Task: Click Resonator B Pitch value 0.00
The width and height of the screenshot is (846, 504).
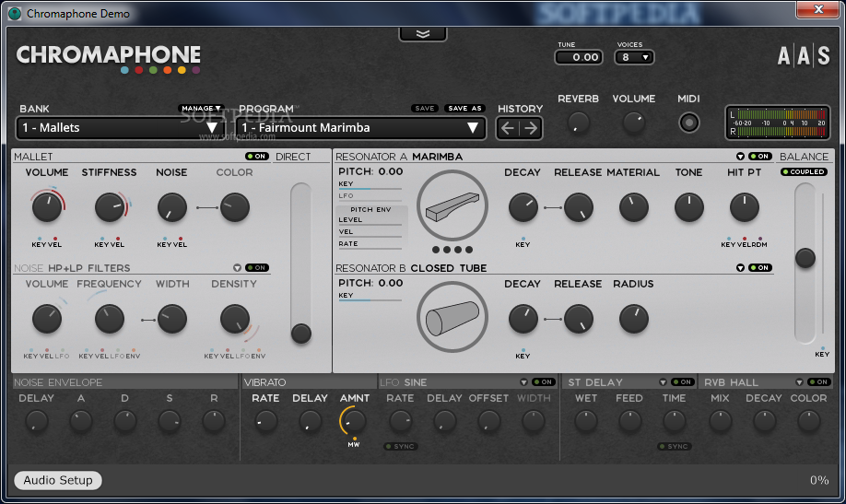Action: tap(391, 283)
